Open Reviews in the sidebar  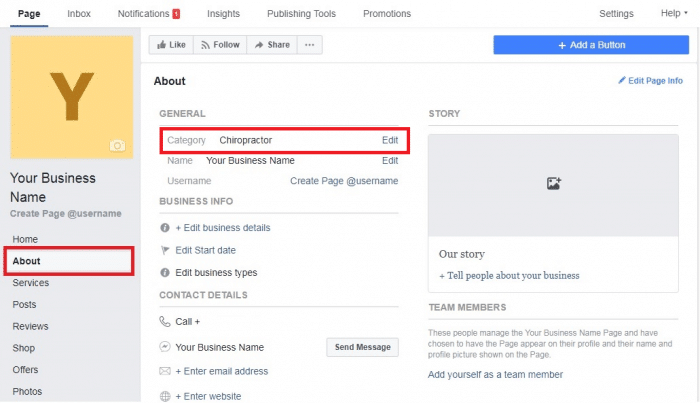coord(30,327)
